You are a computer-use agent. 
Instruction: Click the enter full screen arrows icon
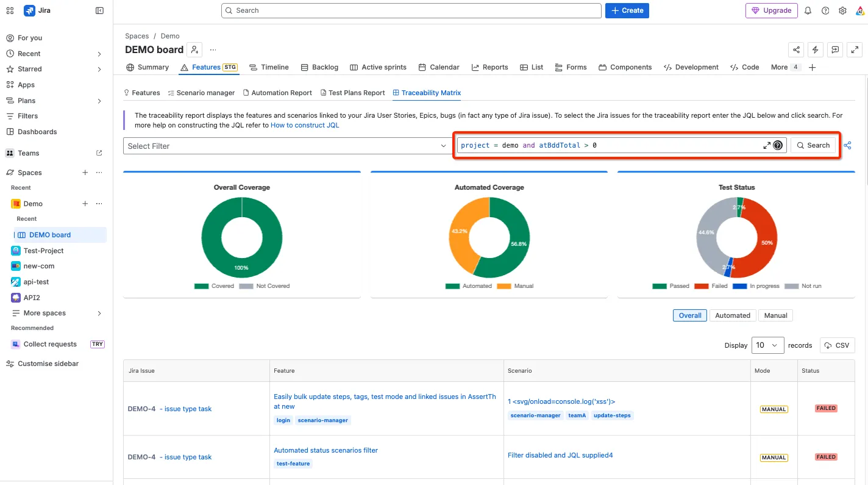click(855, 49)
